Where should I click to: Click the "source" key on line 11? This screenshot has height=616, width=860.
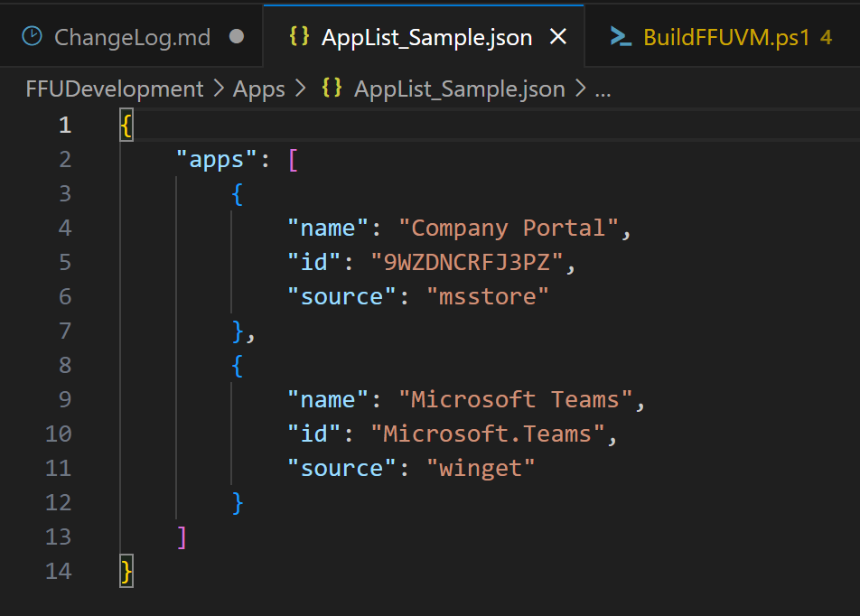(x=341, y=469)
